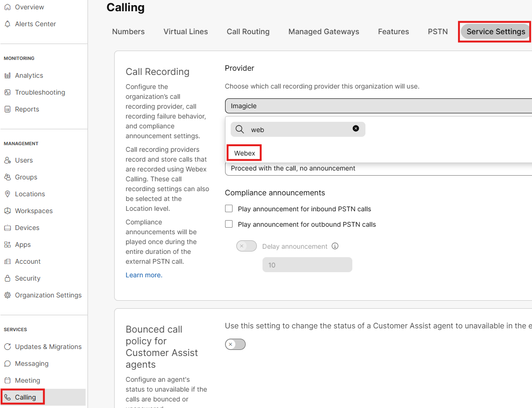Check Play announcement for outbound PSTN calls
Screen dimensions: 532x408
(x=229, y=224)
